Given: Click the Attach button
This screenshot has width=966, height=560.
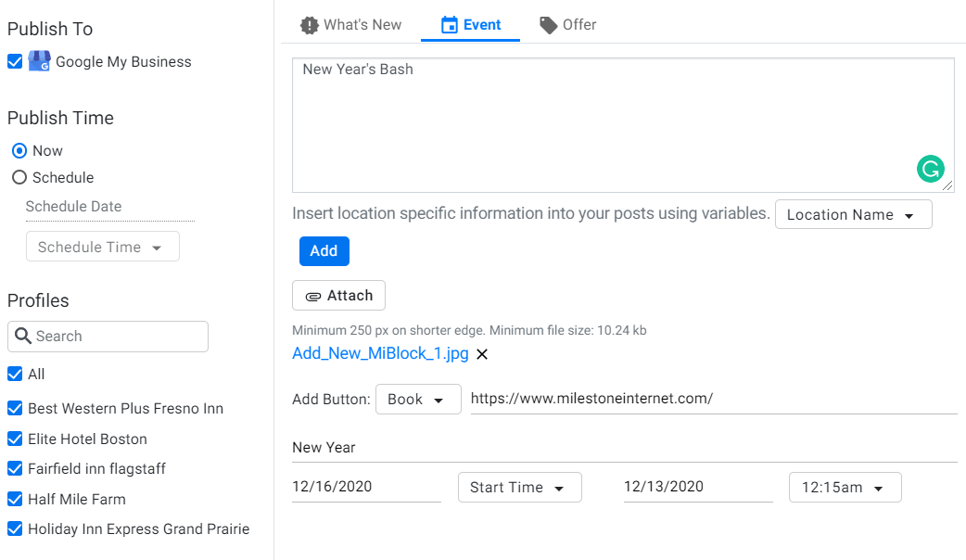Looking at the screenshot, I should pos(338,296).
